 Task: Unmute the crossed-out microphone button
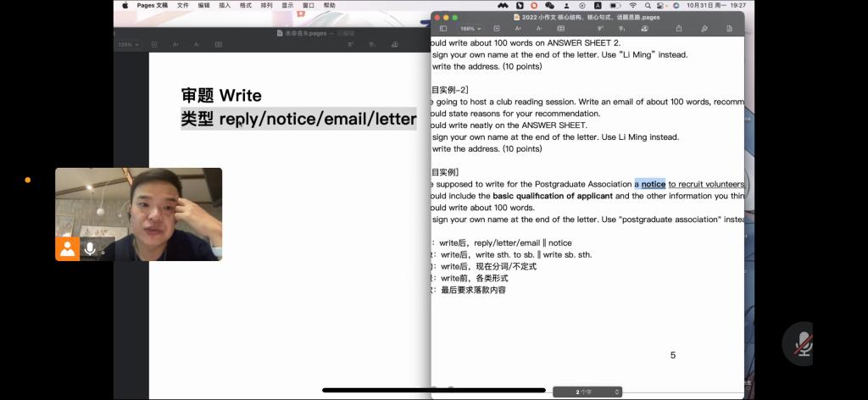[x=802, y=343]
